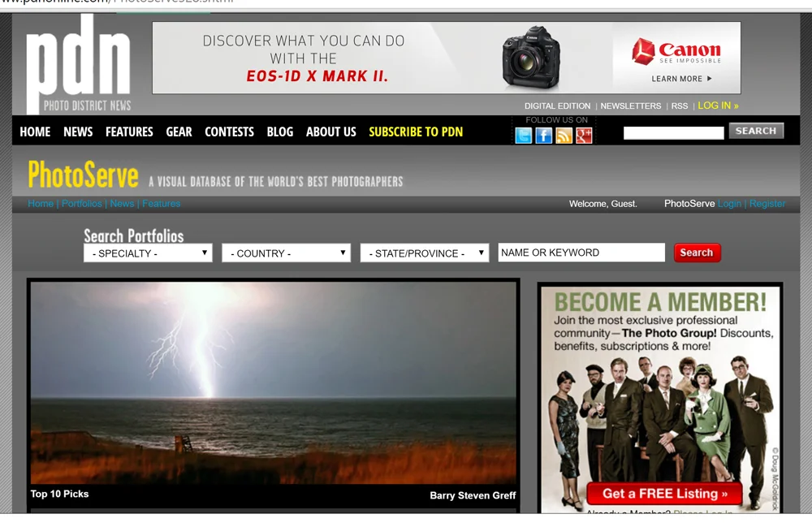Click Get a FREE Listing button
812x527 pixels.
tap(665, 494)
